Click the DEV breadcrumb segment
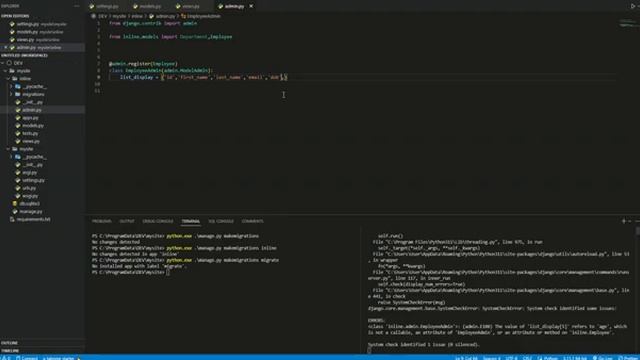640x360 pixels. [102, 16]
